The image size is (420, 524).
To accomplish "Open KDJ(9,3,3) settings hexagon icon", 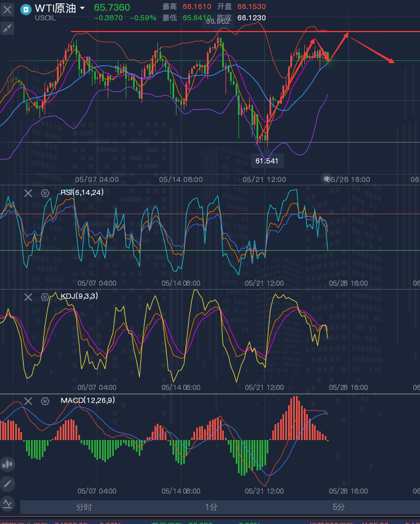I will pyautogui.click(x=45, y=297).
